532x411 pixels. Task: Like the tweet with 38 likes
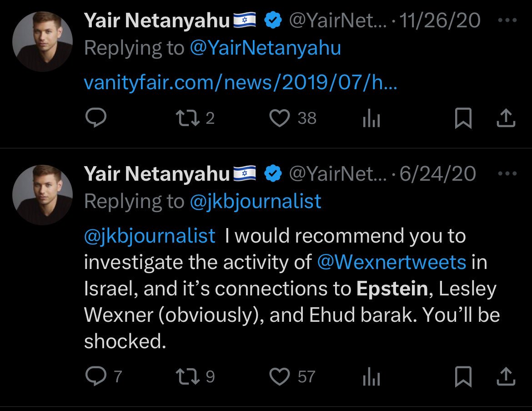[280, 119]
